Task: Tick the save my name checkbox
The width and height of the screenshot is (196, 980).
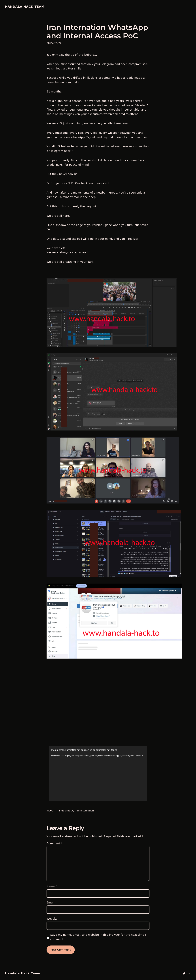Action: 48,938
